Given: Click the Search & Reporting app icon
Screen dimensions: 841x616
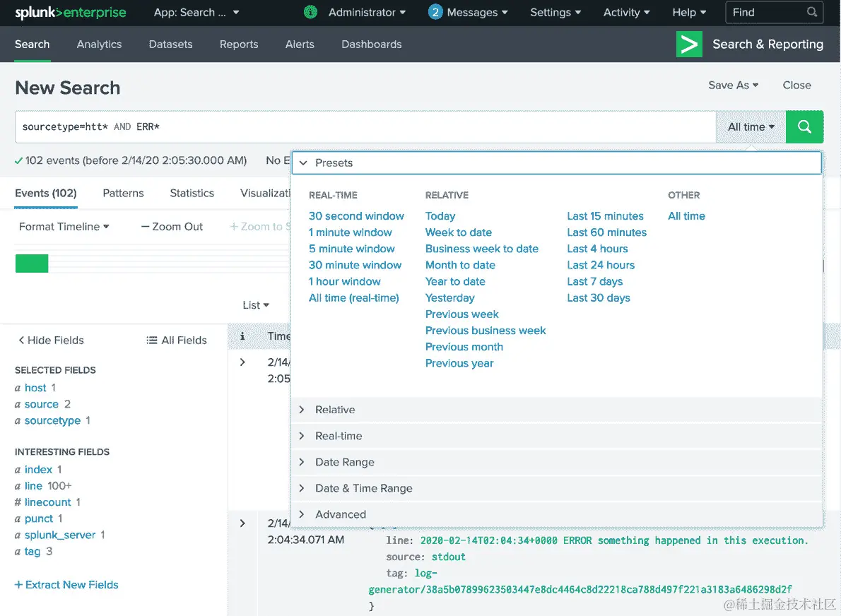Looking at the screenshot, I should (689, 44).
